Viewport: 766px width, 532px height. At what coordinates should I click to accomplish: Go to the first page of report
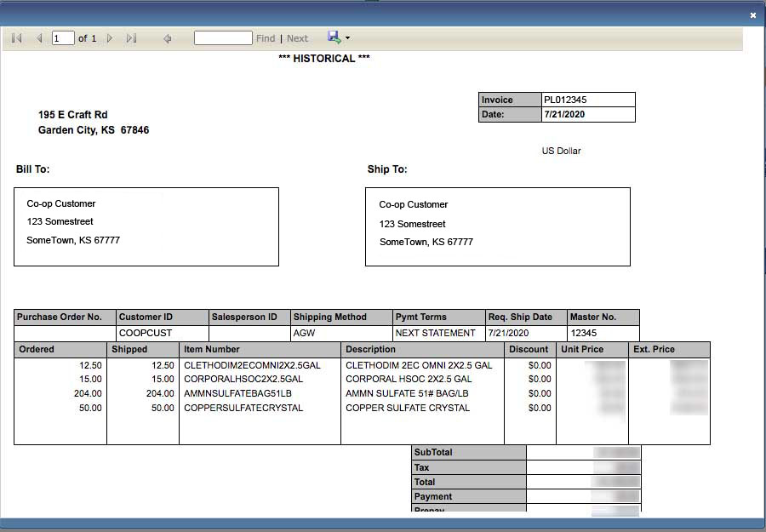[x=16, y=38]
